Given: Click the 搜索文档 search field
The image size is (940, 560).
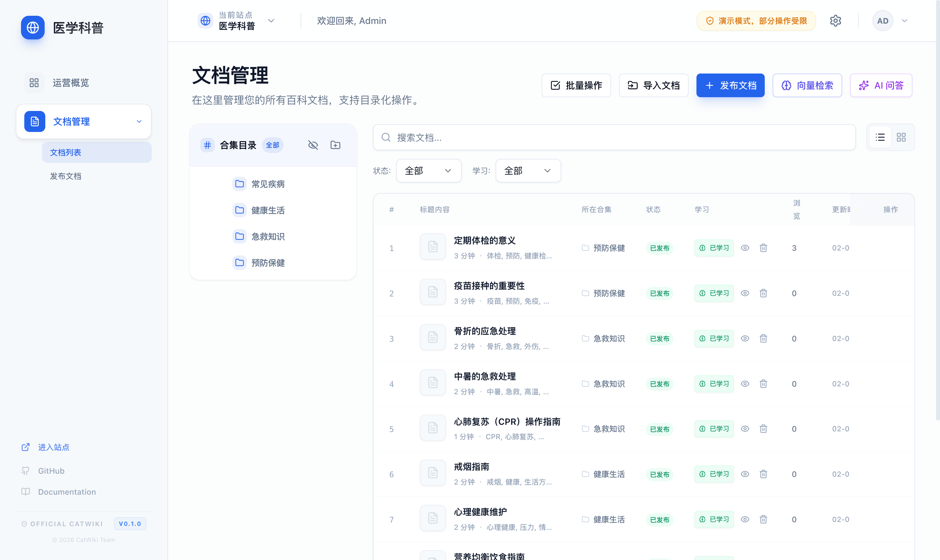Looking at the screenshot, I should point(614,137).
